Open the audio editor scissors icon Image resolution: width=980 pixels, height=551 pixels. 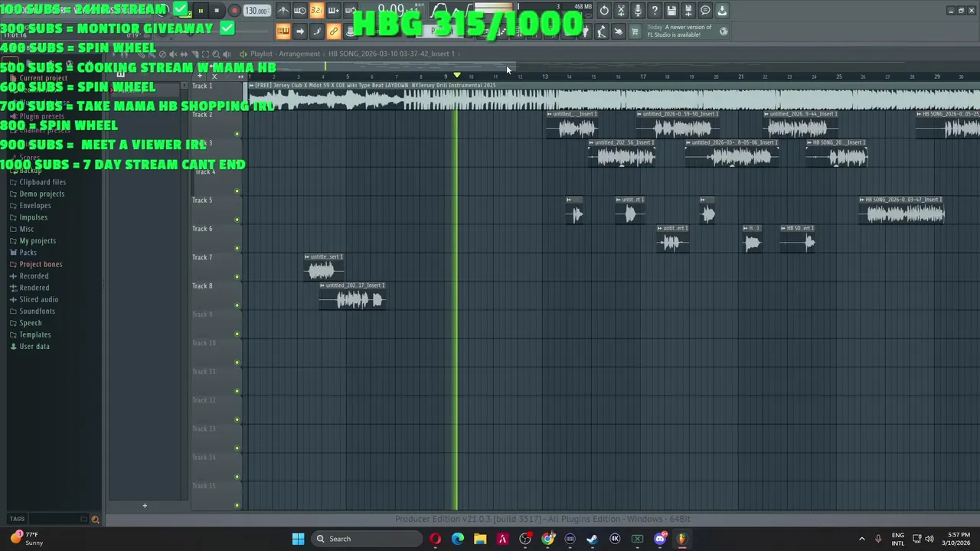pyautogui.click(x=621, y=11)
